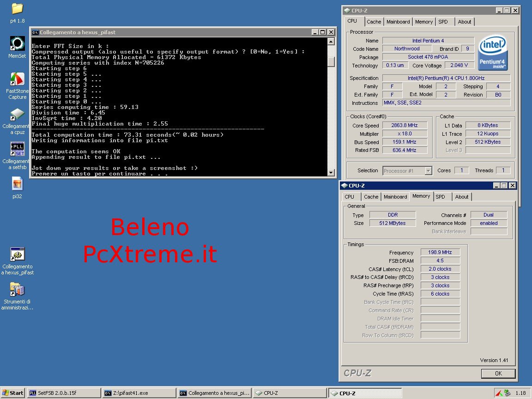
Task: Click Revision value B0
Action: [x=498, y=95]
